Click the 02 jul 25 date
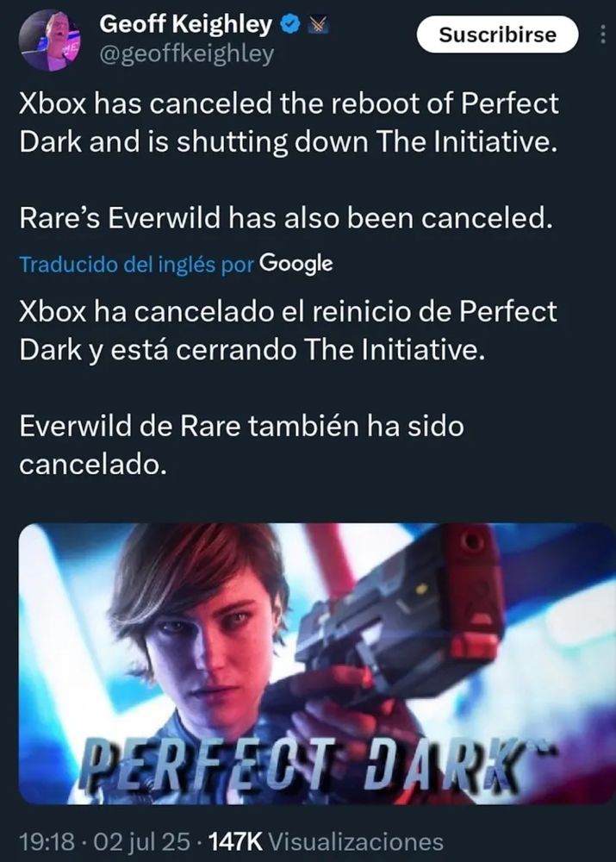The width and height of the screenshot is (616, 862). 142,842
